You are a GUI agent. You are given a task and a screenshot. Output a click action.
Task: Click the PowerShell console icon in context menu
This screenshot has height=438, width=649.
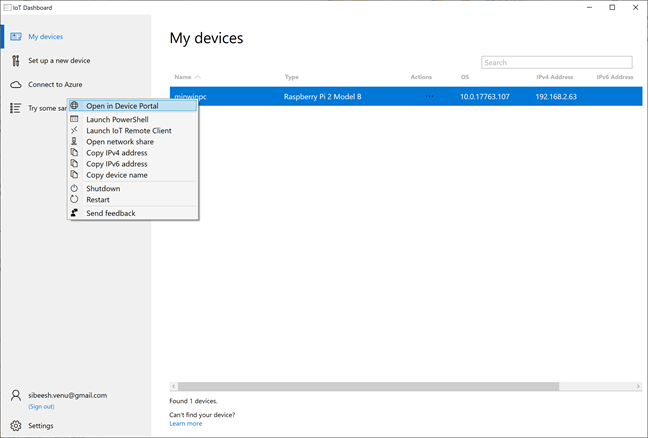pos(74,119)
